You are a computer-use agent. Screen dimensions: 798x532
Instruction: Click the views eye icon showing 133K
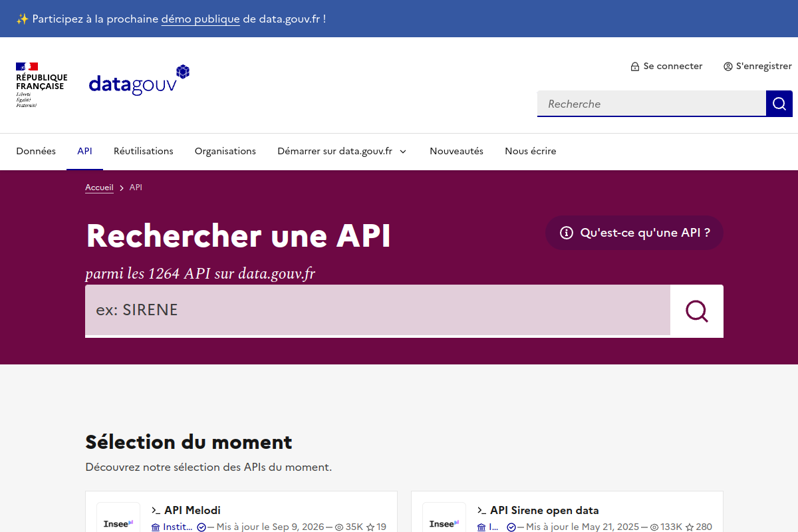point(654,527)
